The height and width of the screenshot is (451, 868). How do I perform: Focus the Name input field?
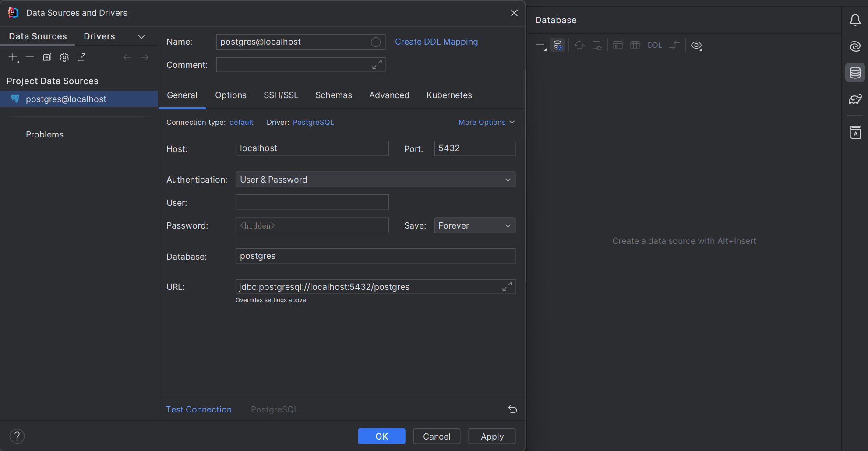pyautogui.click(x=300, y=42)
